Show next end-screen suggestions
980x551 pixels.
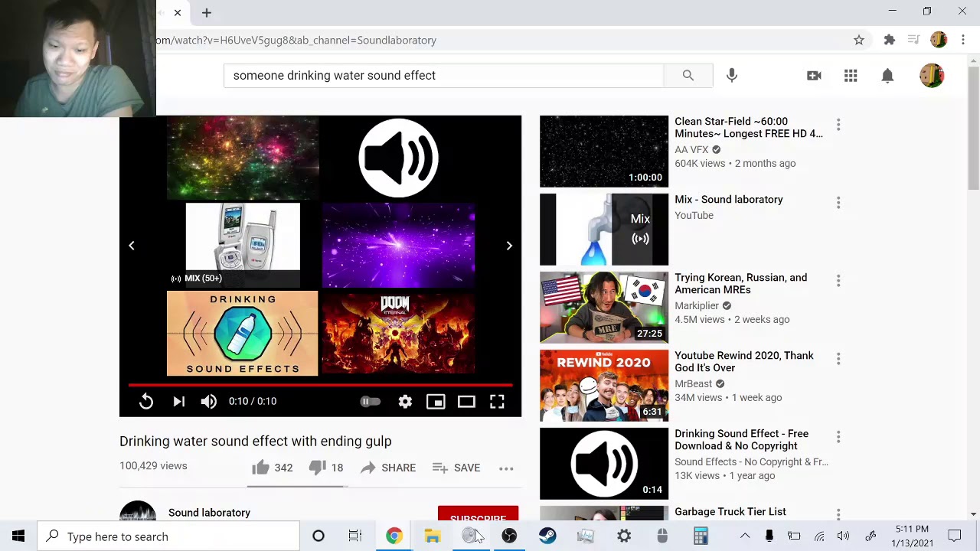509,246
